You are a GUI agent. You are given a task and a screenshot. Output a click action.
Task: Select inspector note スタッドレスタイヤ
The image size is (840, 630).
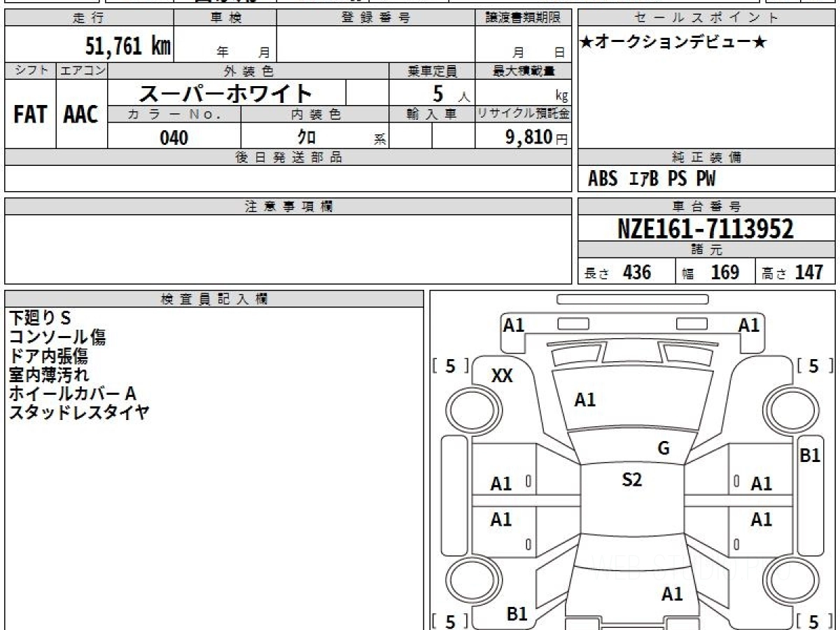79,413
